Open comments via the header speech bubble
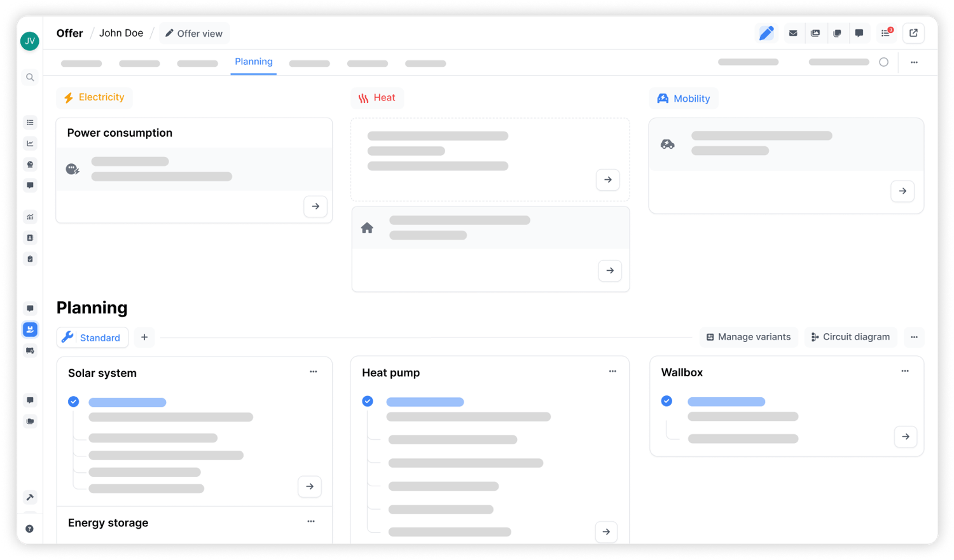The height and width of the screenshot is (560, 954). point(859,33)
